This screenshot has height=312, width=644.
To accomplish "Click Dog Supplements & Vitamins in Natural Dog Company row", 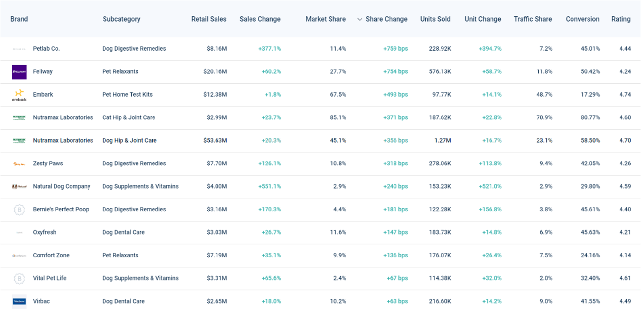I will tap(140, 186).
